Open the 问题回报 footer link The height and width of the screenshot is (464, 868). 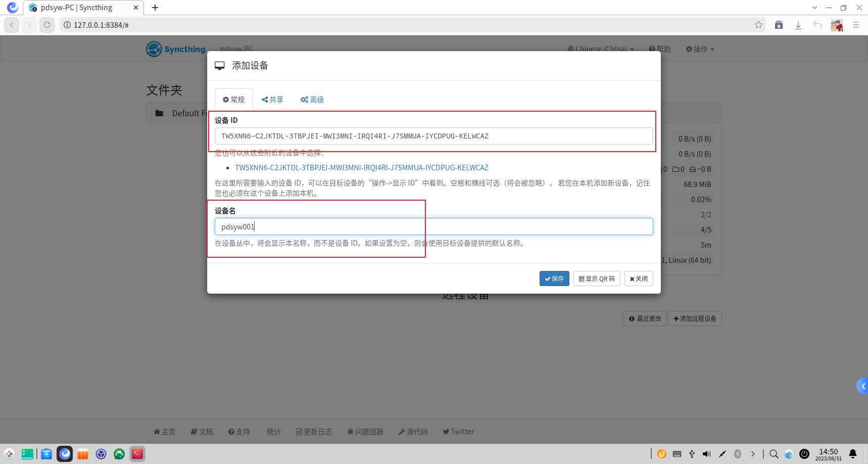(x=365, y=432)
